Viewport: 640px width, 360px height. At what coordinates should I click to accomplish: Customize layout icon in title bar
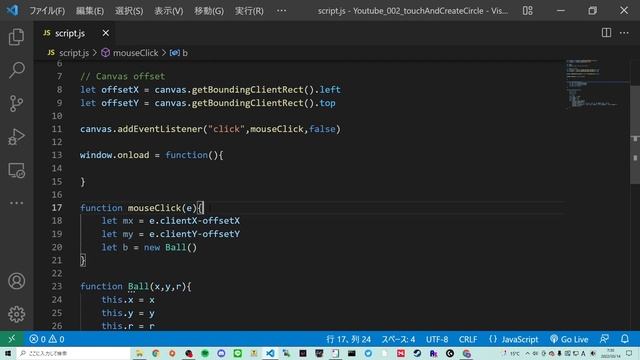click(527, 11)
